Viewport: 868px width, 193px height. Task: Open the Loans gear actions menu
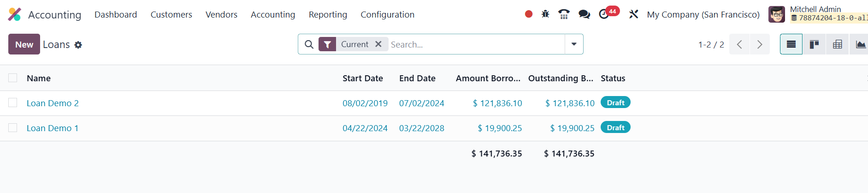(x=78, y=45)
